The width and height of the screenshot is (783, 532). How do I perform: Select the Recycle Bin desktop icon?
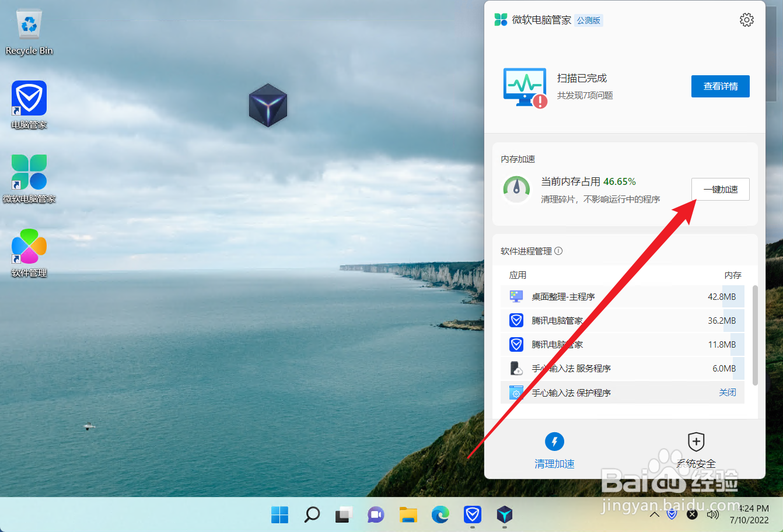tap(29, 32)
